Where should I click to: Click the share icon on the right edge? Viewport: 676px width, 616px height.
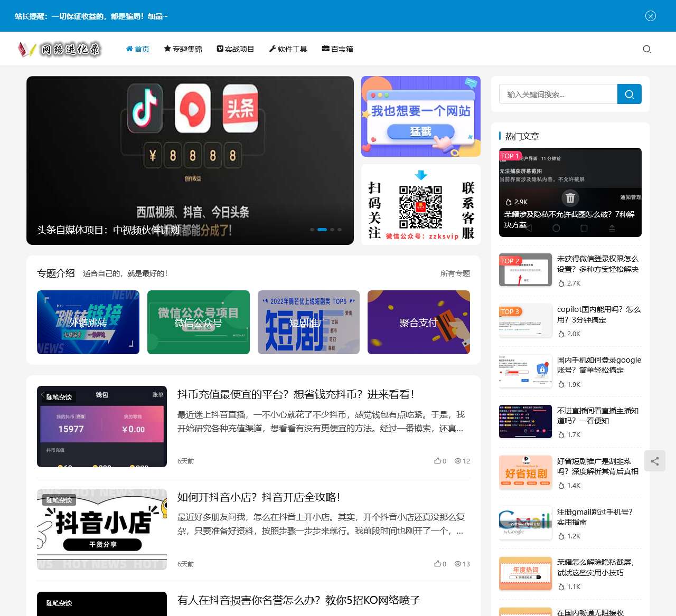click(x=655, y=461)
